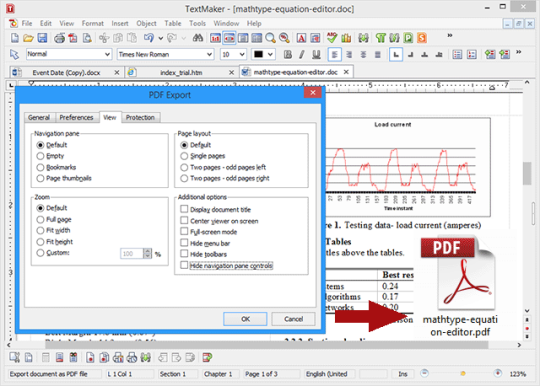
Task: Click the Open file folder icon
Action: point(28,38)
